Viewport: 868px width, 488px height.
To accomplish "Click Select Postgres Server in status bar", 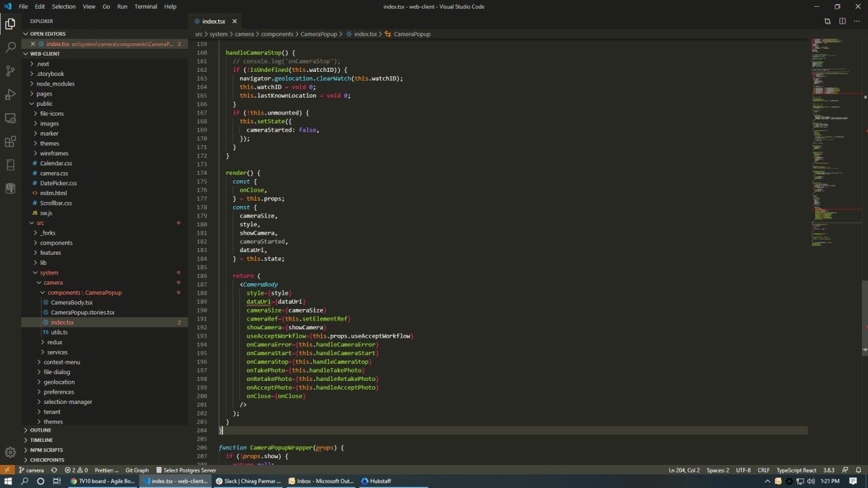I will tap(186, 470).
